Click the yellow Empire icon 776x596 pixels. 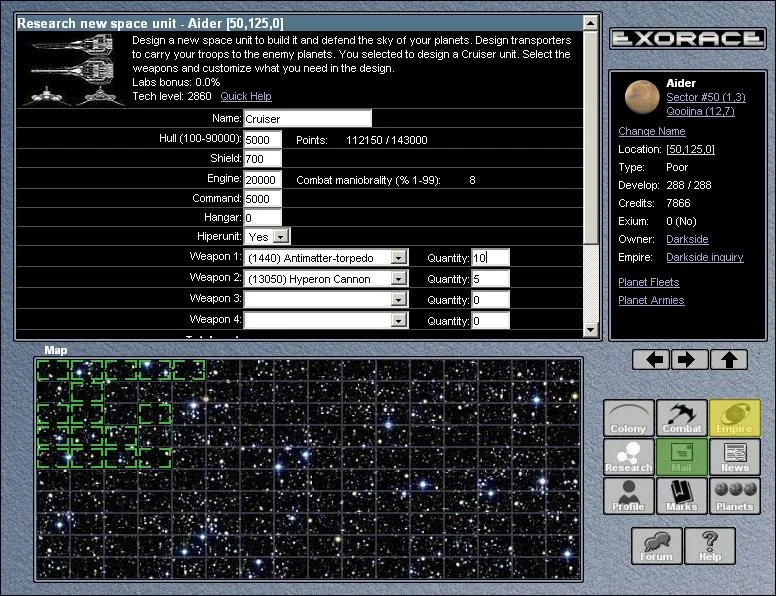[735, 418]
